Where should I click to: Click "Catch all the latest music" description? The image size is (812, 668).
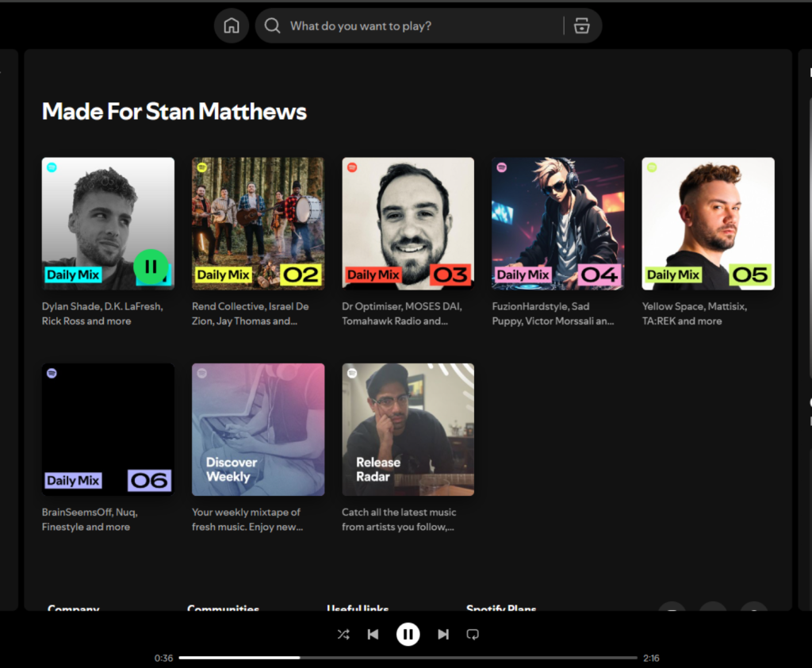[x=399, y=520]
